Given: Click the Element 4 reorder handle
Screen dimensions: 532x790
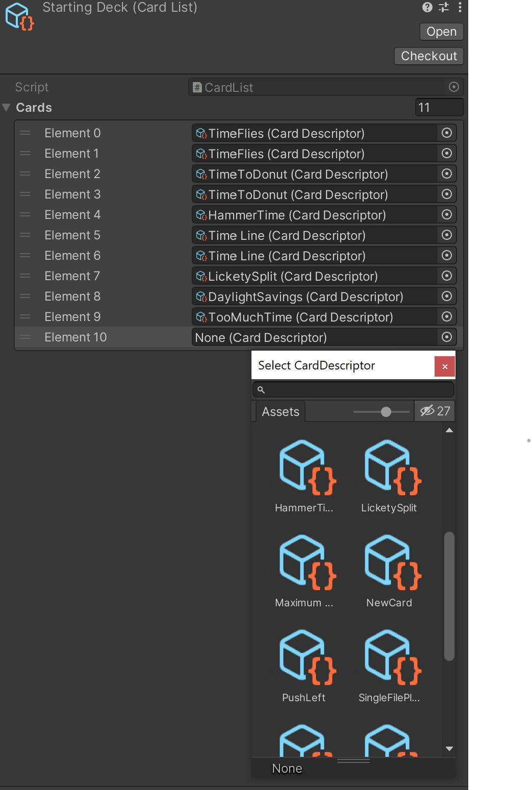Looking at the screenshot, I should (25, 215).
